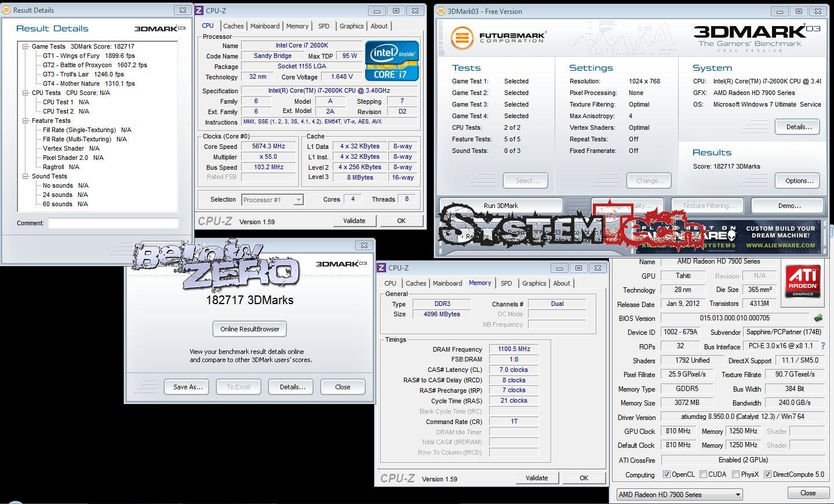Click the DRAM Frequency value 1100.5 MHz
The image size is (834, 504).
point(514,349)
